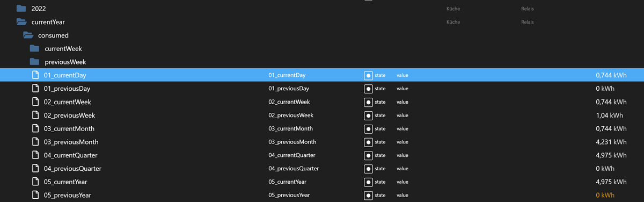Click the 0 kWh value of 04_previousQuarter

tap(605, 169)
